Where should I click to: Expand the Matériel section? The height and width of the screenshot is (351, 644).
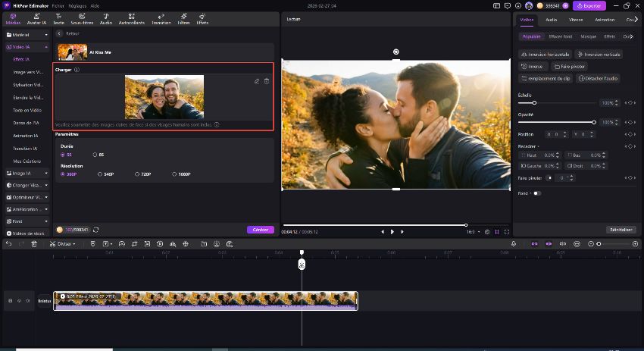(27, 35)
